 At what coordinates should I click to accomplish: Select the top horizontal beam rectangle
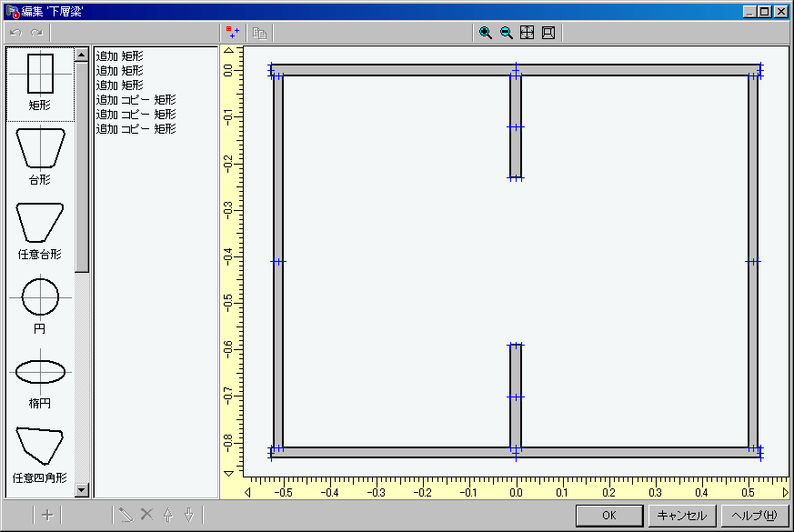pos(516,70)
